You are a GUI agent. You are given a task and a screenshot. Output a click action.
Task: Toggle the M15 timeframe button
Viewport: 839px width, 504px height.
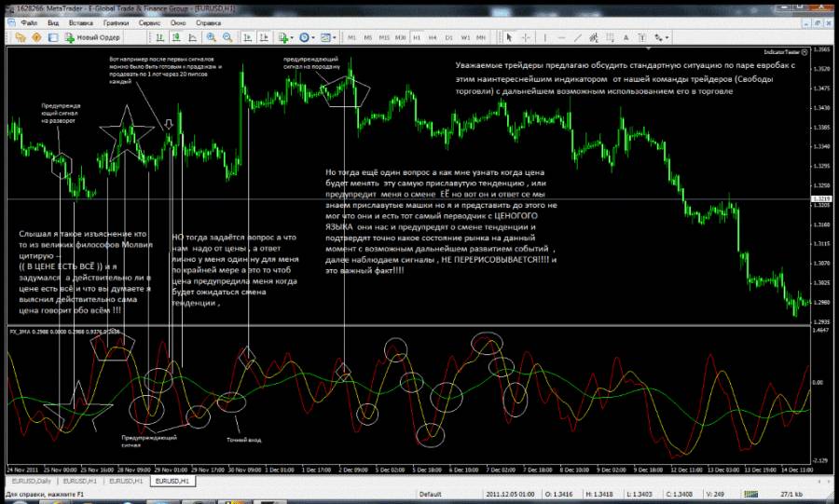point(385,37)
